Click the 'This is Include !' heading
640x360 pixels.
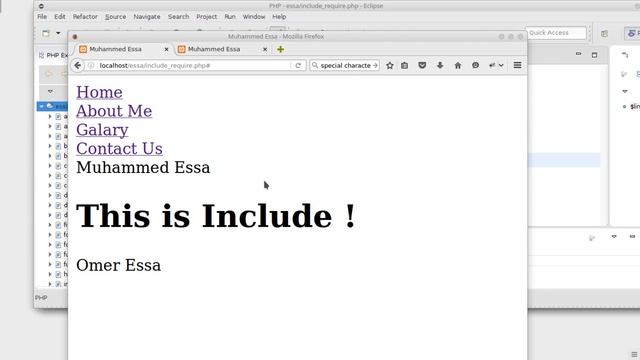[216, 216]
